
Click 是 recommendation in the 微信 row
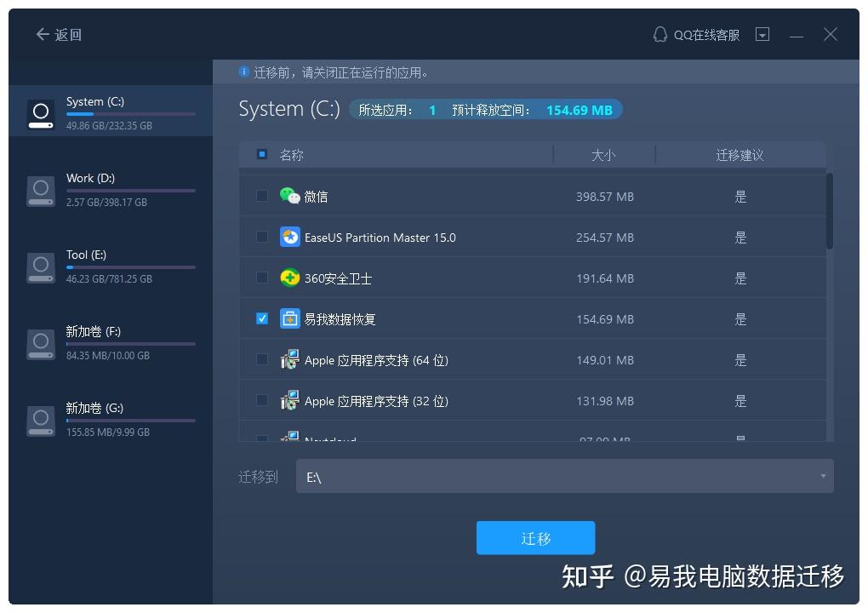click(740, 197)
